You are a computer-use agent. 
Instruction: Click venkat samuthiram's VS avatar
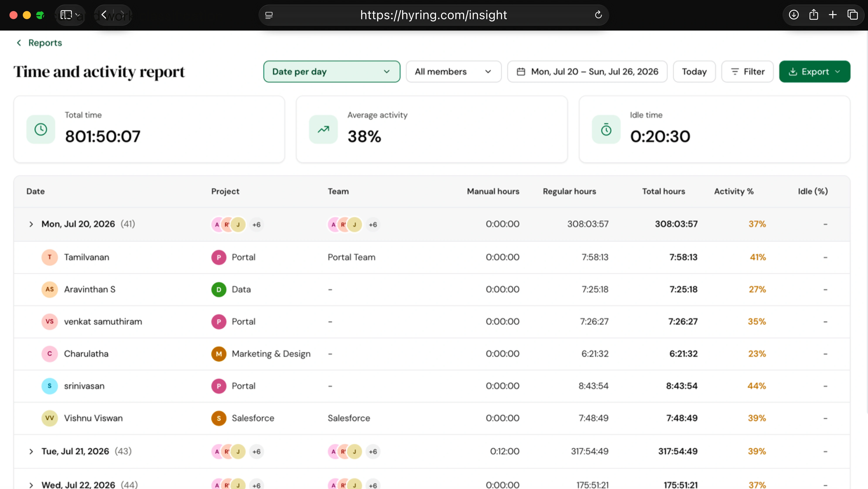click(x=50, y=322)
